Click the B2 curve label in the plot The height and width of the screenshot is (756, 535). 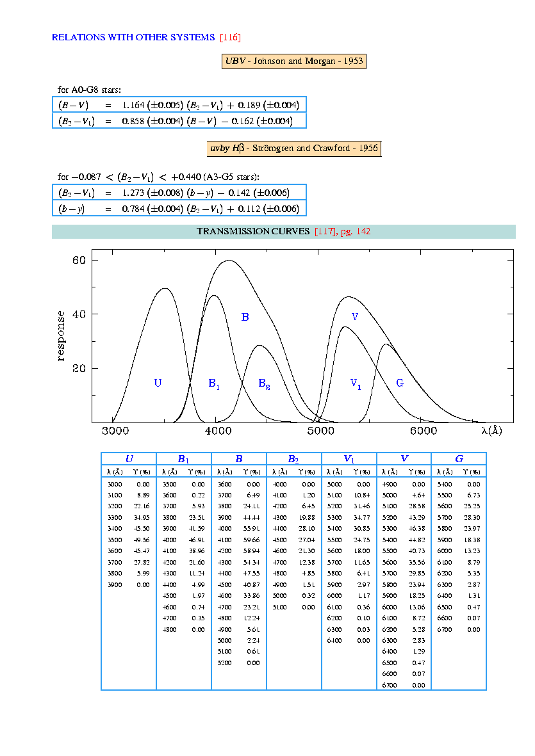[x=264, y=383]
